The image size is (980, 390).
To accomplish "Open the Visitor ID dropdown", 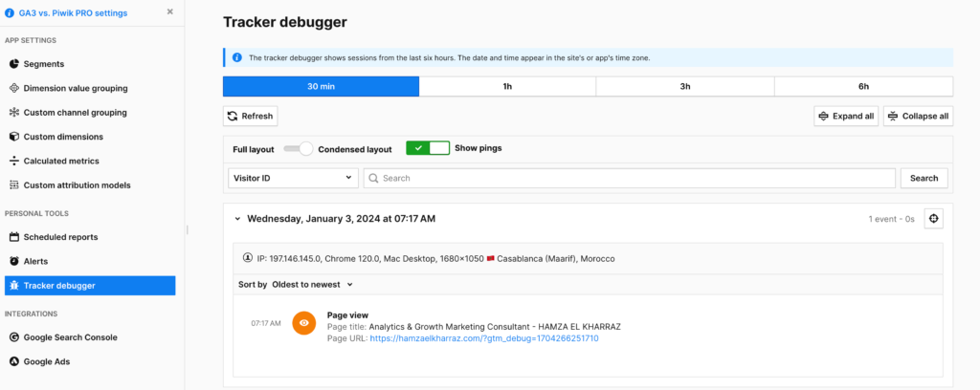I will tap(291, 178).
